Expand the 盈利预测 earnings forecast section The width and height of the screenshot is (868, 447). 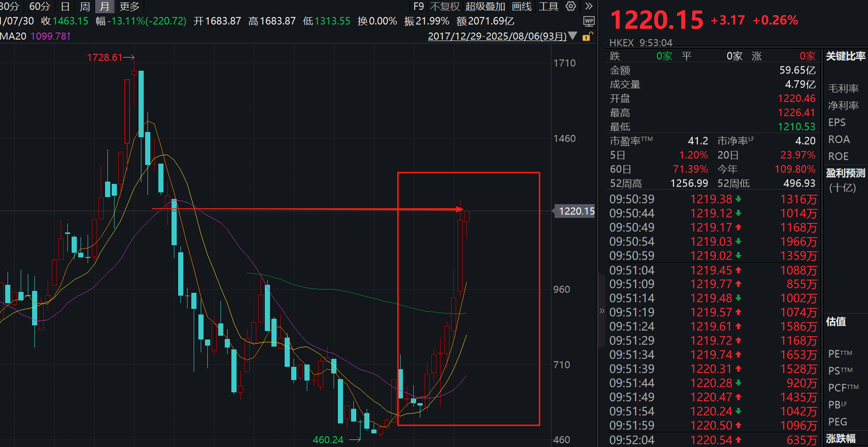coord(845,173)
